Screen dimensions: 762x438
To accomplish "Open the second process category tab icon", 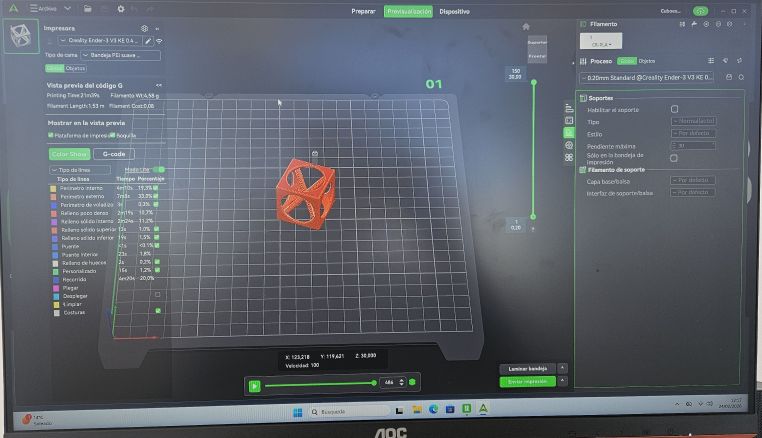I will pos(569,120).
